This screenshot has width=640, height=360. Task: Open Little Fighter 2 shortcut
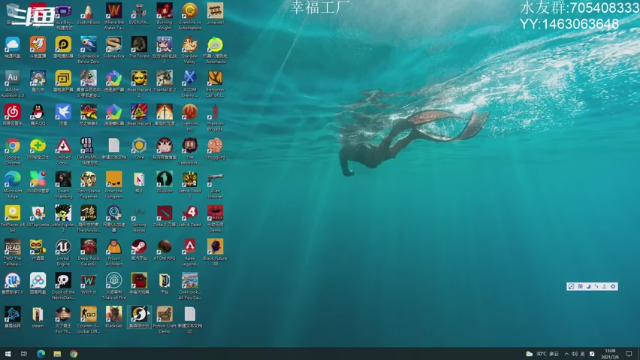click(x=63, y=219)
